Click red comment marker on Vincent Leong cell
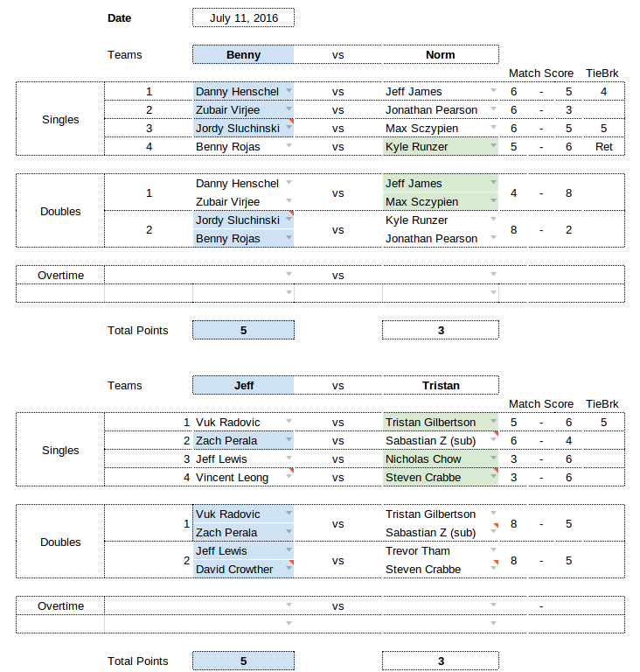This screenshot has height=672, width=640. (x=291, y=471)
